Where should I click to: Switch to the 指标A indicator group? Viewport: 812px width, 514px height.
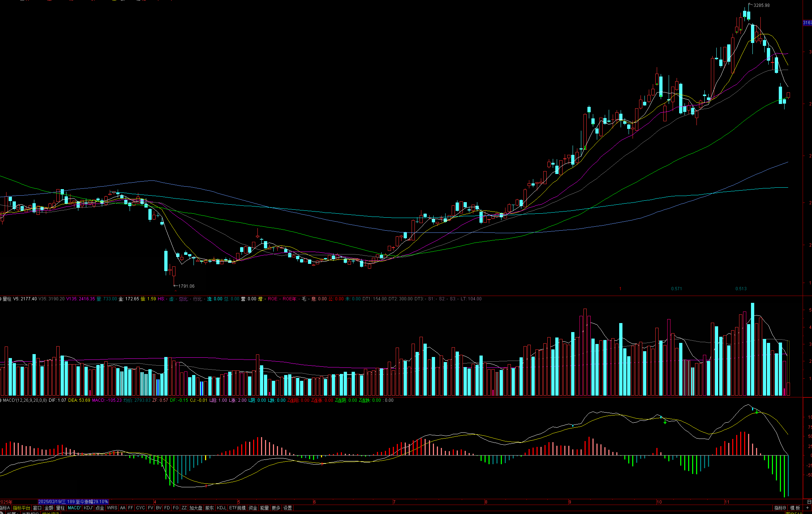pos(5,508)
